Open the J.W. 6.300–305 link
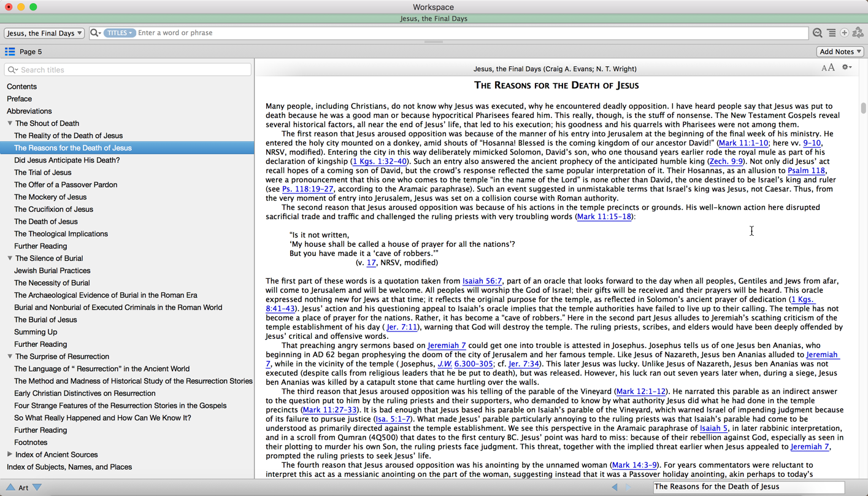 [x=465, y=364]
